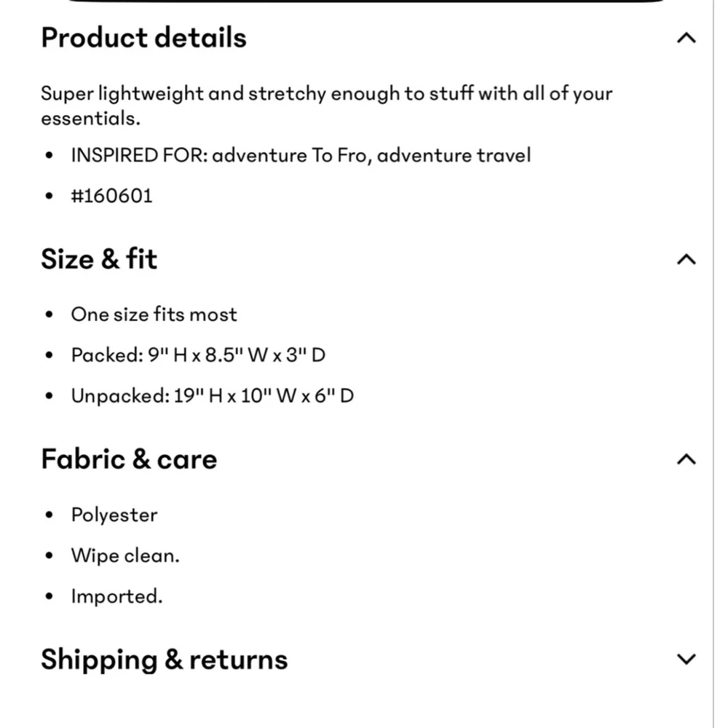The width and height of the screenshot is (728, 728).
Task: Click the Product details heading
Action: coord(144,38)
